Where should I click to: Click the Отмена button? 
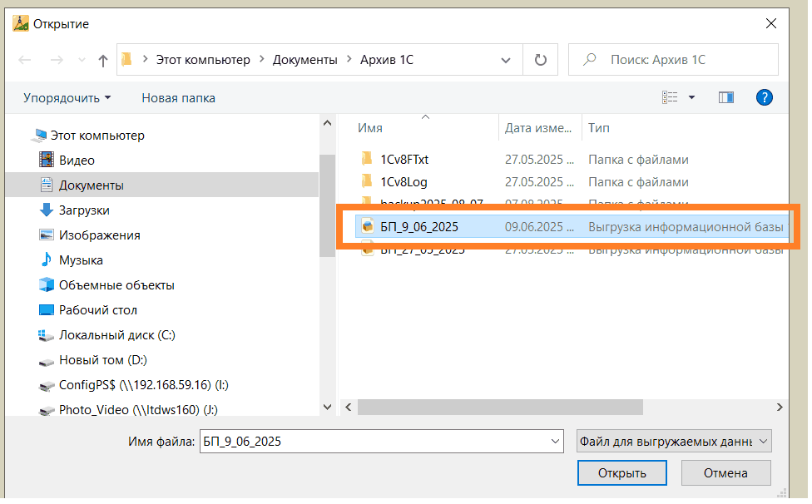coord(725,473)
